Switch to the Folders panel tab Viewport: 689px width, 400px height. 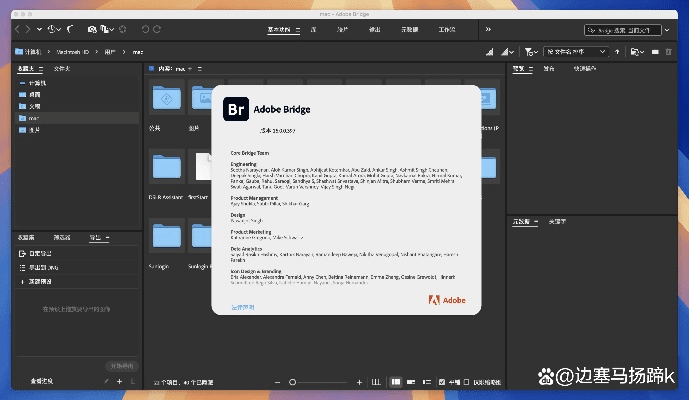62,69
